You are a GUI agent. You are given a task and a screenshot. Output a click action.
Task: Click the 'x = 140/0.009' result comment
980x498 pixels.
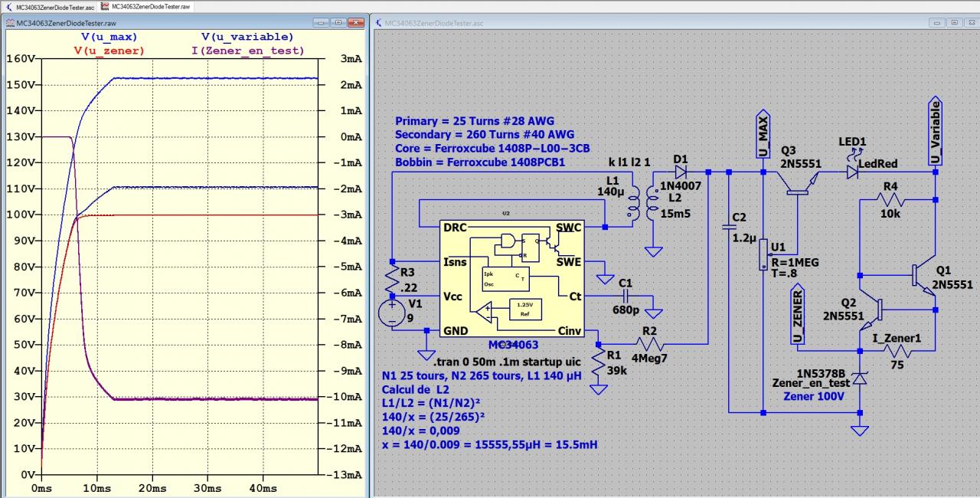pos(490,444)
